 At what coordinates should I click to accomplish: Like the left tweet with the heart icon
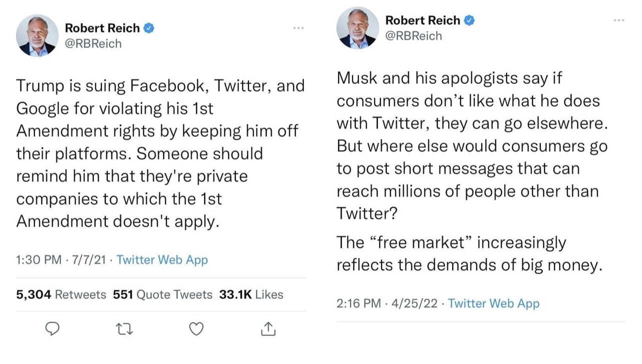tap(196, 329)
